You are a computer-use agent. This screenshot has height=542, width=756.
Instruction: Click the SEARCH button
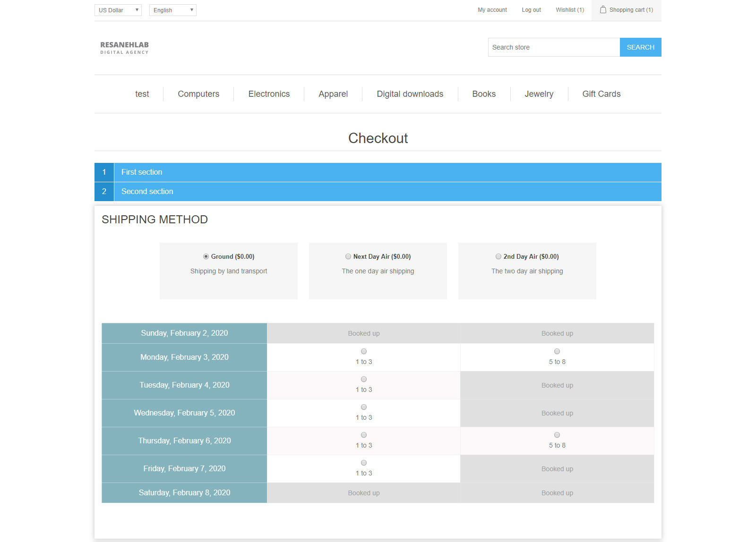[x=641, y=47]
